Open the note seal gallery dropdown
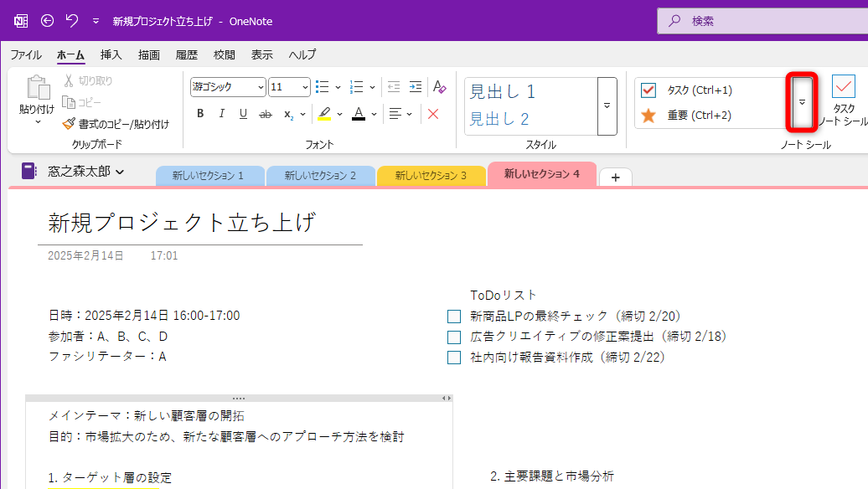The image size is (868, 489). click(802, 103)
